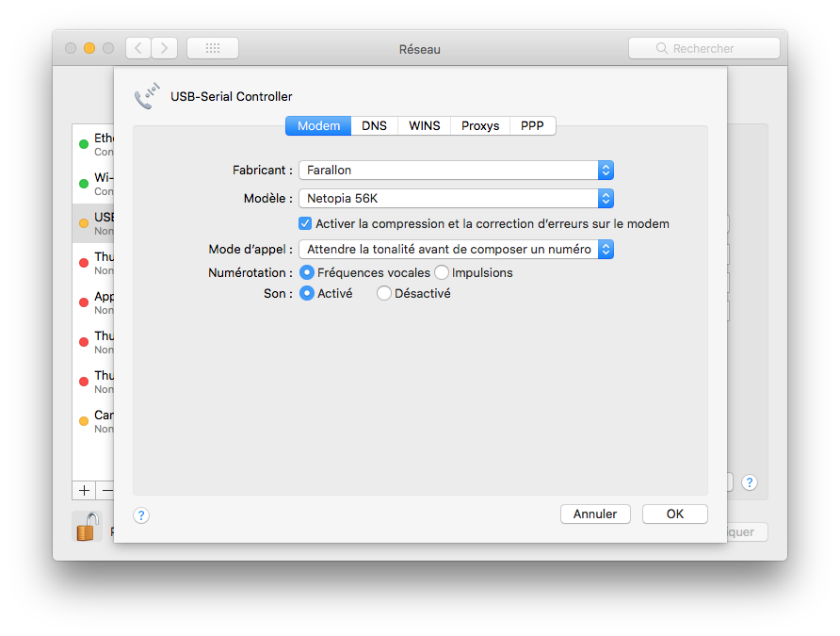Image resolution: width=840 pixels, height=636 pixels.
Task: Click the USB-Serial Controller phone icon
Action: tap(148, 96)
